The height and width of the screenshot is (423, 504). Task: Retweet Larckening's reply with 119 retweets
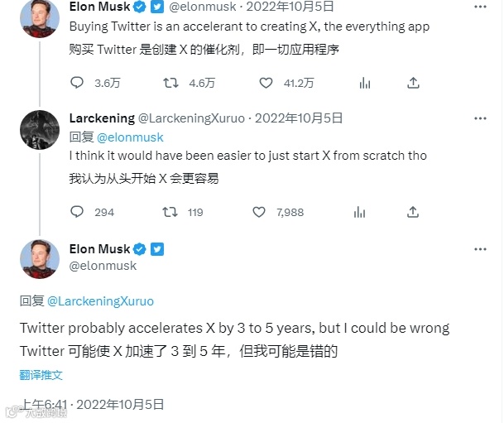click(x=171, y=212)
